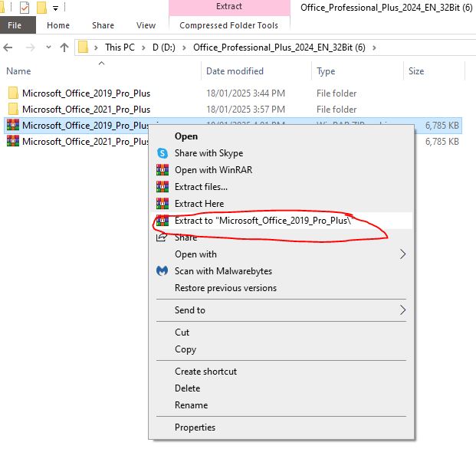Click the Microsoft_Office_2019_Pro_Plus folder icon
The image size is (476, 452).
click(13, 93)
